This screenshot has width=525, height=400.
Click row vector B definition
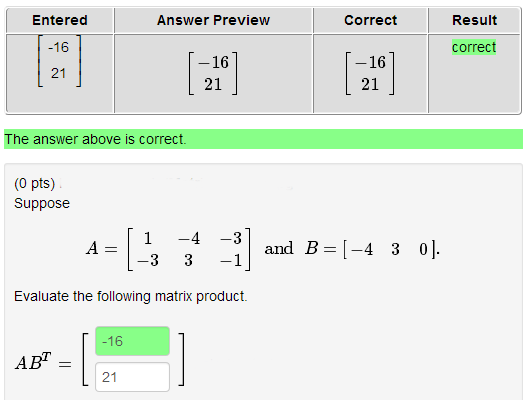point(372,249)
